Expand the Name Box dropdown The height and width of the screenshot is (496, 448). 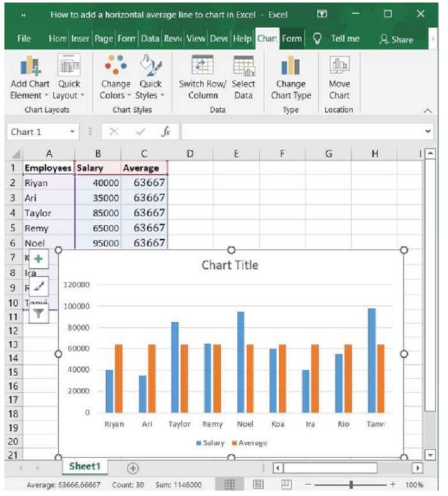click(72, 132)
